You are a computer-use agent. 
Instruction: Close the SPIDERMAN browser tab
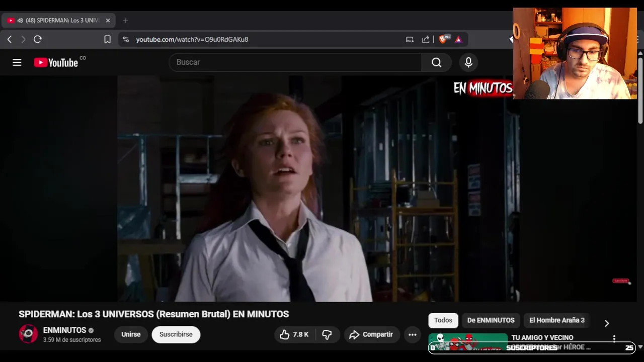tap(108, 21)
